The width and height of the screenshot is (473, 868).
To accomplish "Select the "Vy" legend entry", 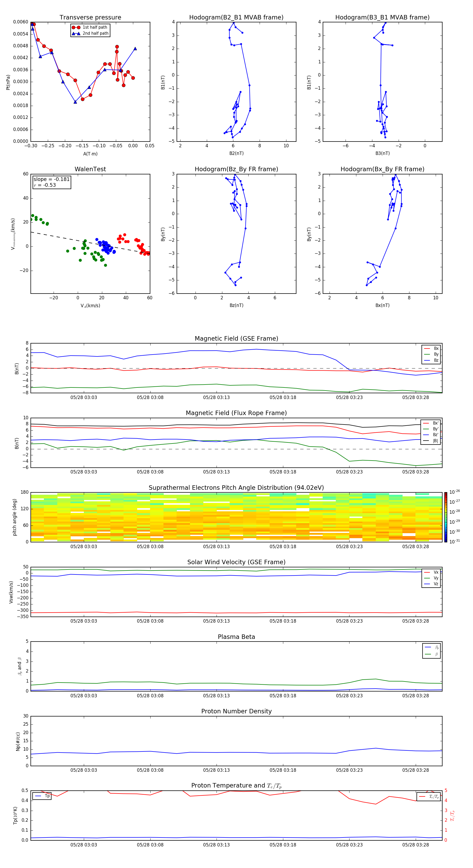I will point(431,578).
